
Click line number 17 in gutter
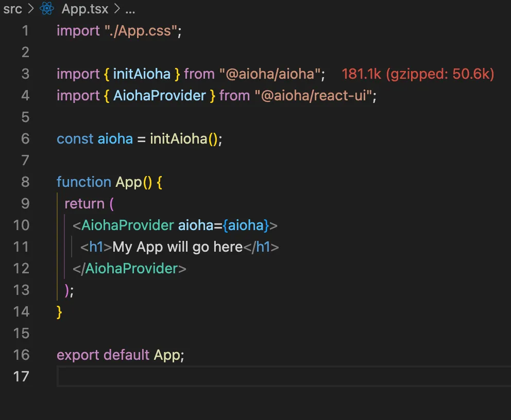[21, 376]
